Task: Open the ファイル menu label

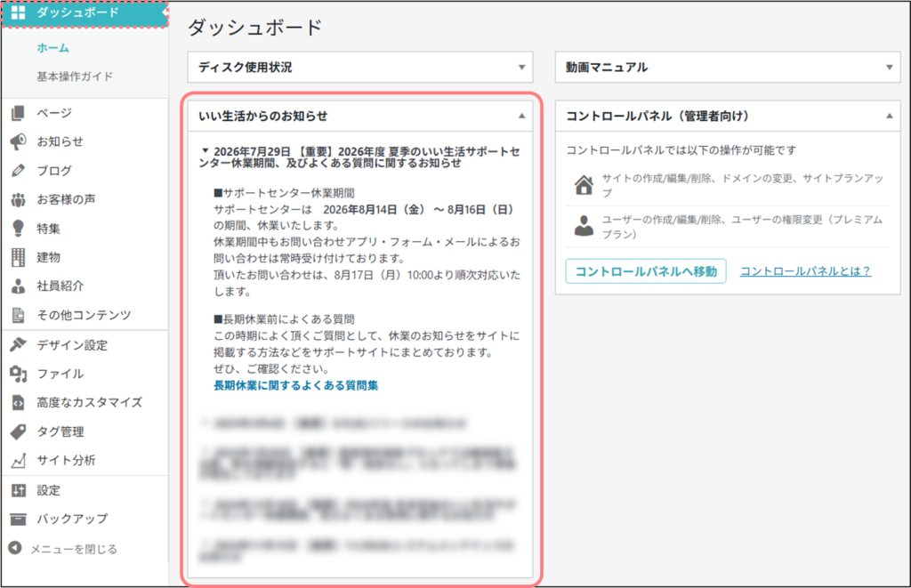Action: coord(60,374)
